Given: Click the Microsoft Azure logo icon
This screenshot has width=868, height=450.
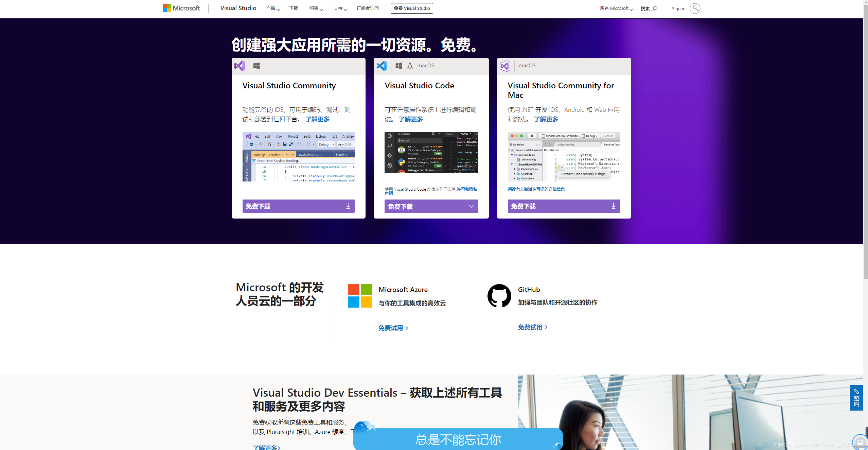Looking at the screenshot, I should pos(360,295).
